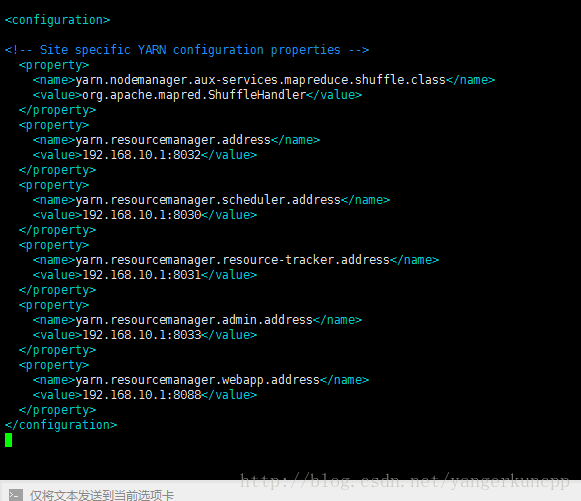Click the green terminal cursor block
Viewport: 581px width, 501px height.
(9, 440)
